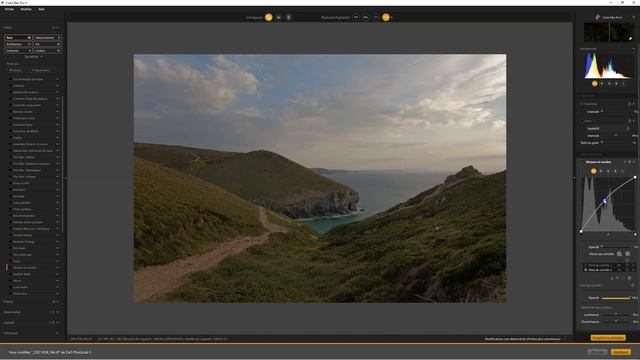Screen dimensions: 640x360
Task: Show the B histogram channel
Action: point(616,83)
